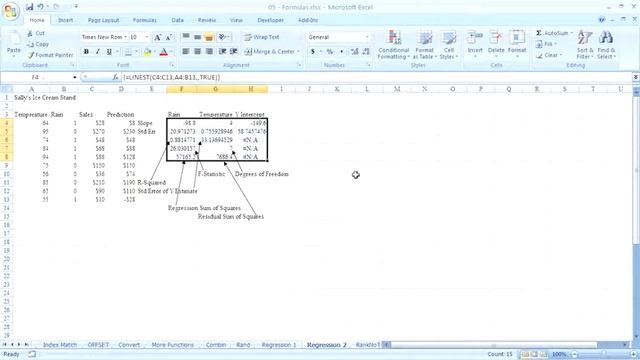Toggle underline formatting
The image size is (640, 360).
pos(109,52)
